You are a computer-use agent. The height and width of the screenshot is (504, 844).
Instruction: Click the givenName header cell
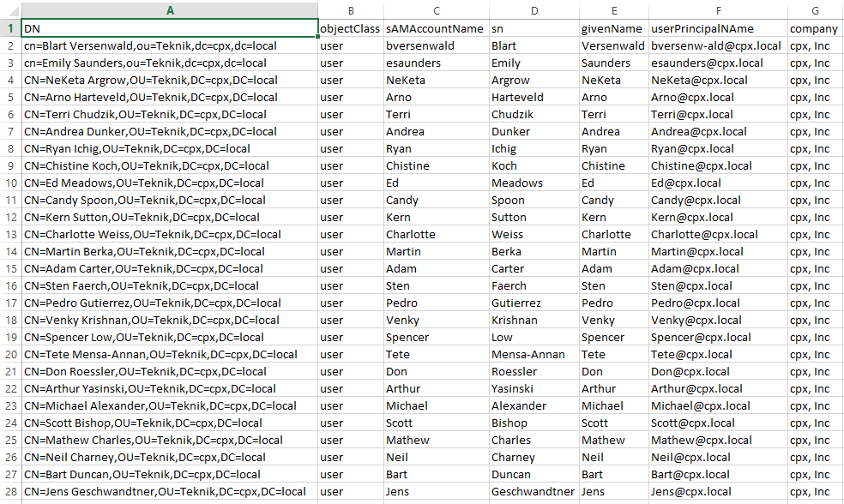coord(613,28)
